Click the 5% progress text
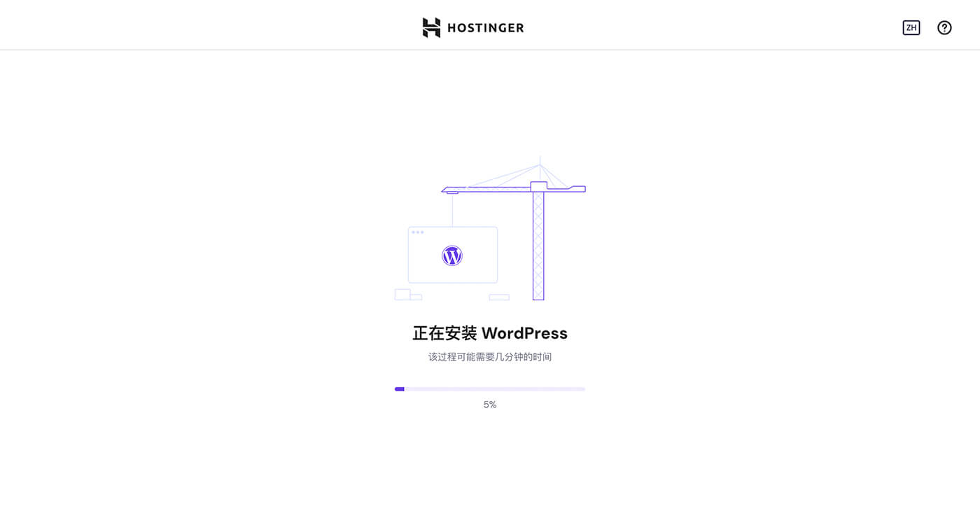 (490, 405)
